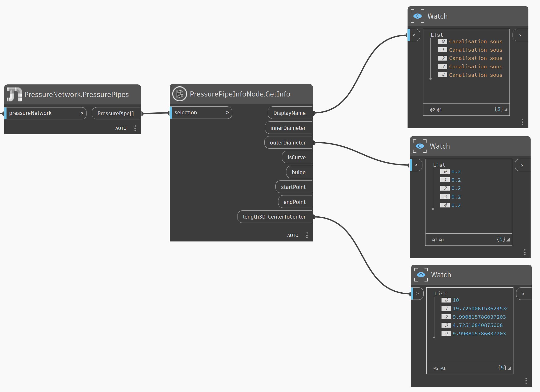Open three-dot menu on top Watch node

coord(522,122)
